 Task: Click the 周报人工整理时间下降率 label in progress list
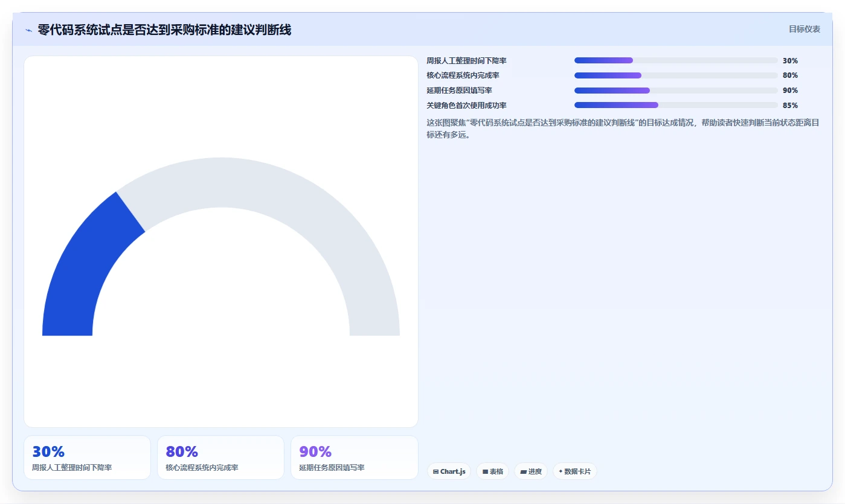pyautogui.click(x=466, y=61)
